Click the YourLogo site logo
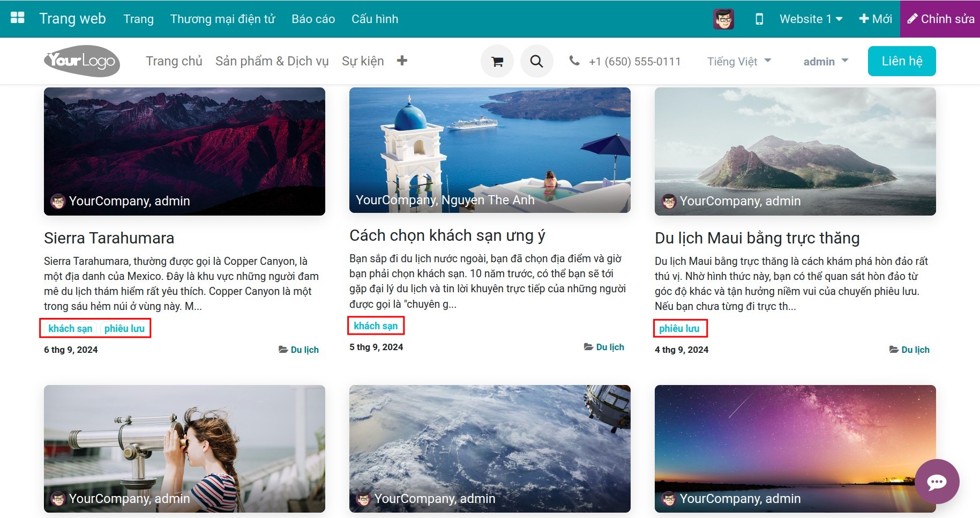 pos(82,61)
